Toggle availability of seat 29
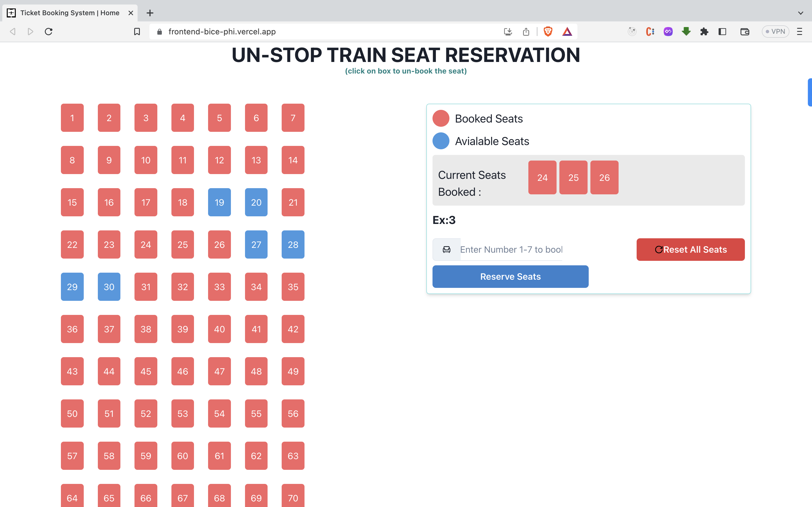Screen dimensions: 812x507 tap(72, 286)
